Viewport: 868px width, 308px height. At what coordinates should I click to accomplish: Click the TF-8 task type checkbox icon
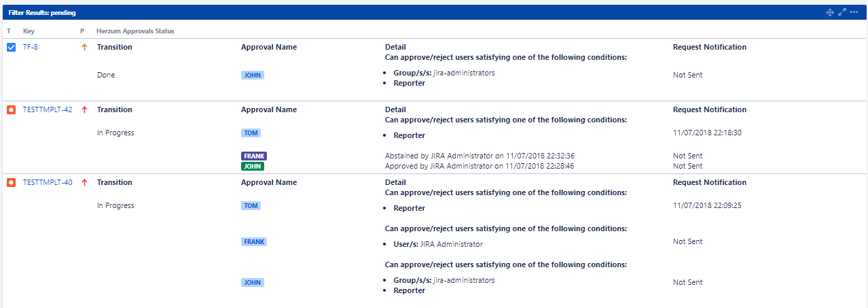pyautogui.click(x=11, y=47)
